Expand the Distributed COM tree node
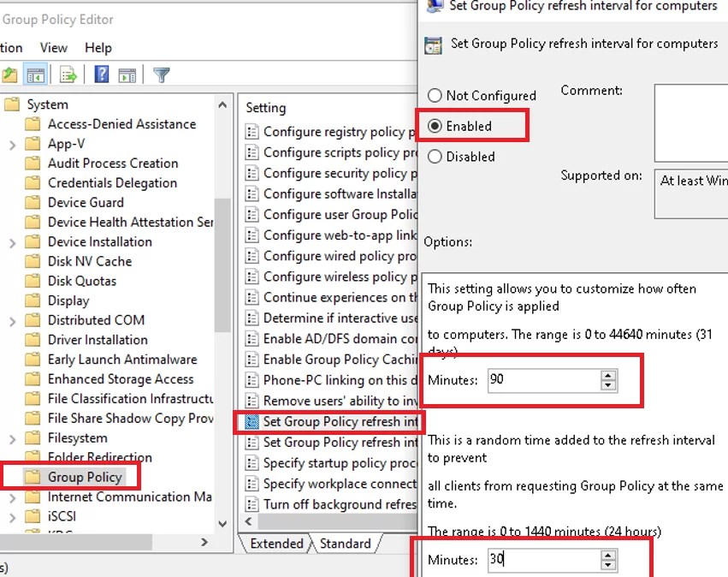Screen dimensions: 728x577 pyautogui.click(x=14, y=320)
